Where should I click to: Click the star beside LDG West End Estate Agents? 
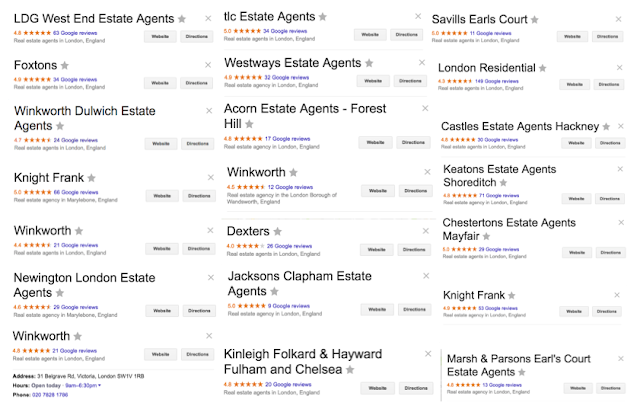tap(181, 19)
